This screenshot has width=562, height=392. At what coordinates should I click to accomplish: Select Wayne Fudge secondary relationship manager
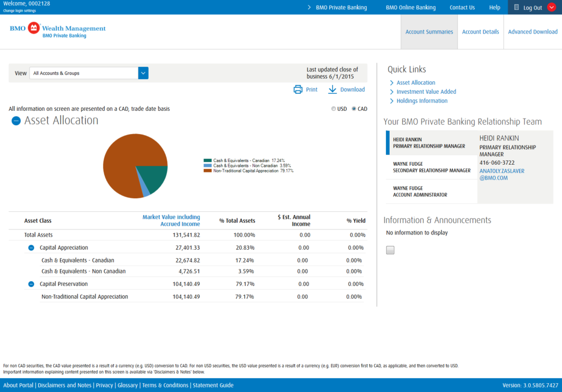[x=431, y=167]
